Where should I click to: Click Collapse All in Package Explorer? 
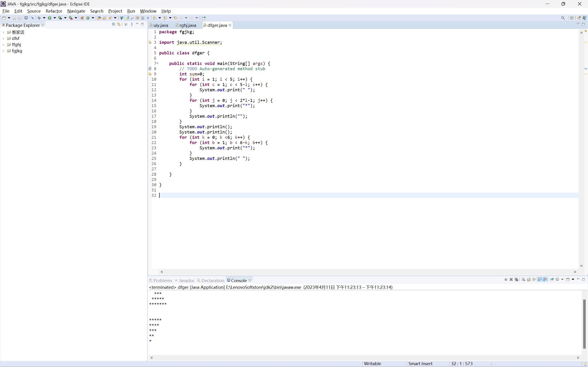113,24
